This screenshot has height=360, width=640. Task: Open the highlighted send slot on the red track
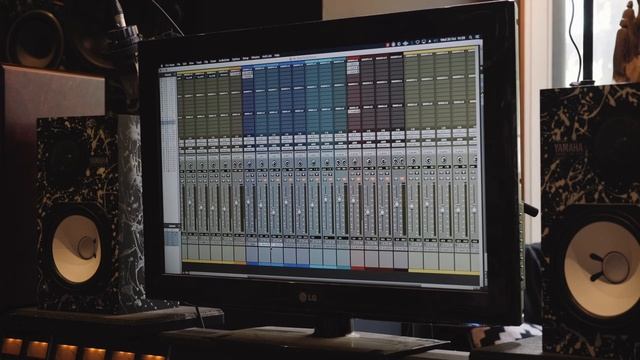pyautogui.click(x=353, y=111)
